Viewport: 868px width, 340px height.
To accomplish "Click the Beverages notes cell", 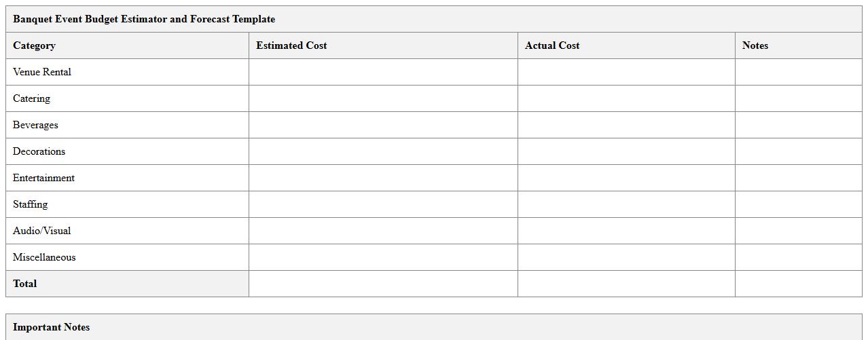I will [798, 125].
